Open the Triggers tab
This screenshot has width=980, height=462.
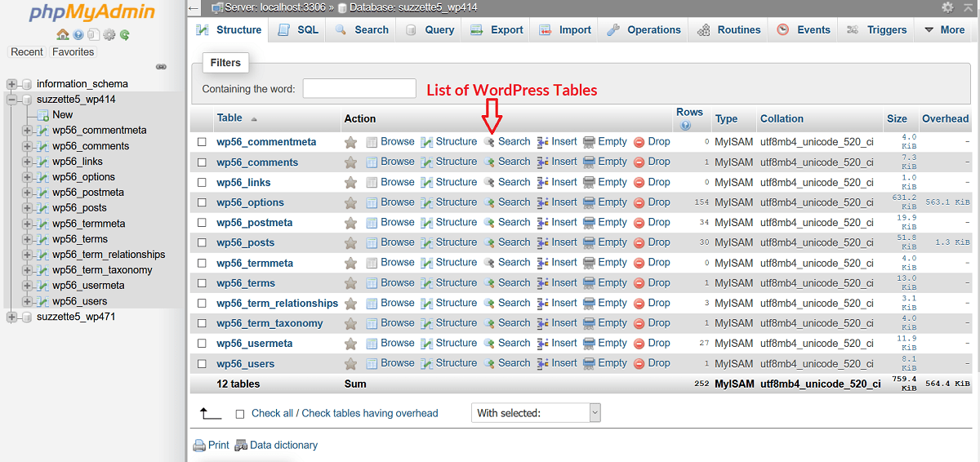[x=877, y=29]
